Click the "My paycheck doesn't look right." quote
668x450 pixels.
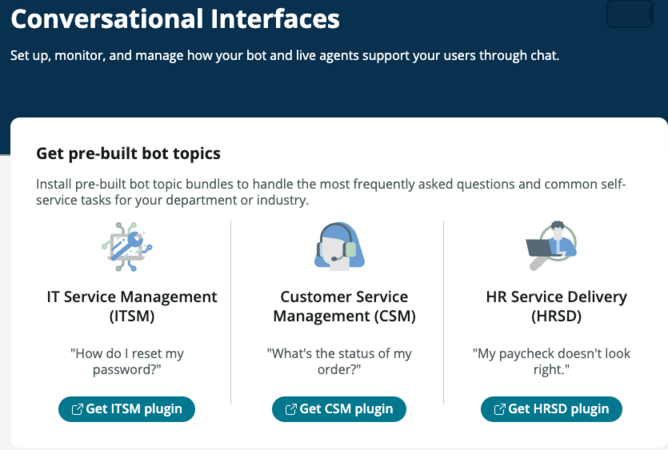(551, 361)
